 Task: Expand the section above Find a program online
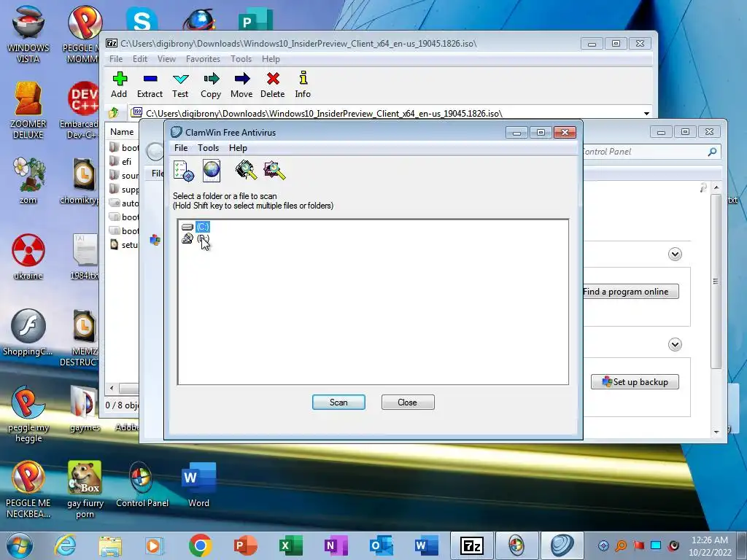coord(675,254)
